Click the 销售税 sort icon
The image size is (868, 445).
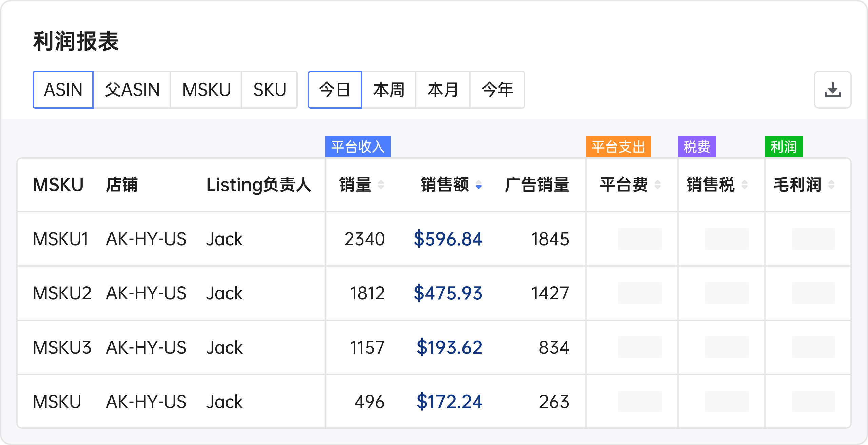tap(745, 185)
